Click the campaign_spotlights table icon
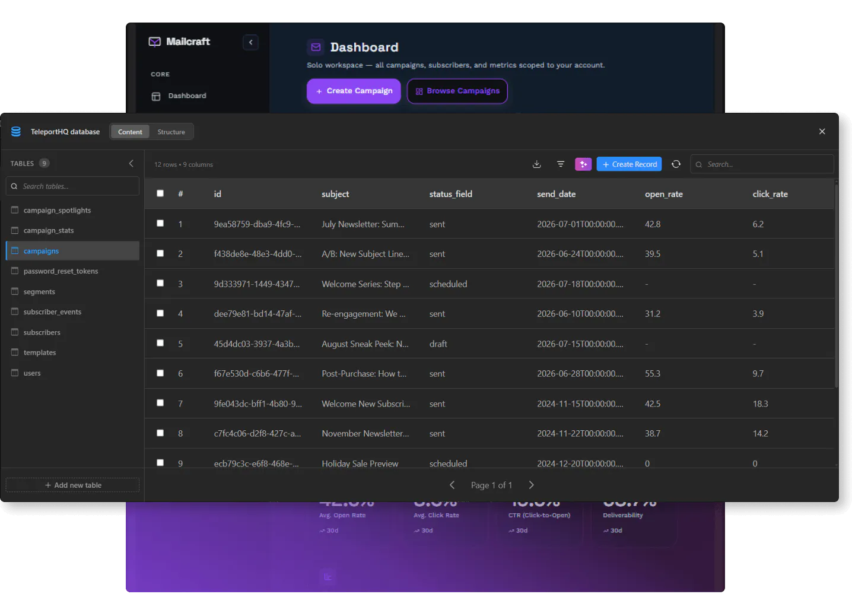Image resolution: width=852 pixels, height=616 pixels. tap(15, 210)
